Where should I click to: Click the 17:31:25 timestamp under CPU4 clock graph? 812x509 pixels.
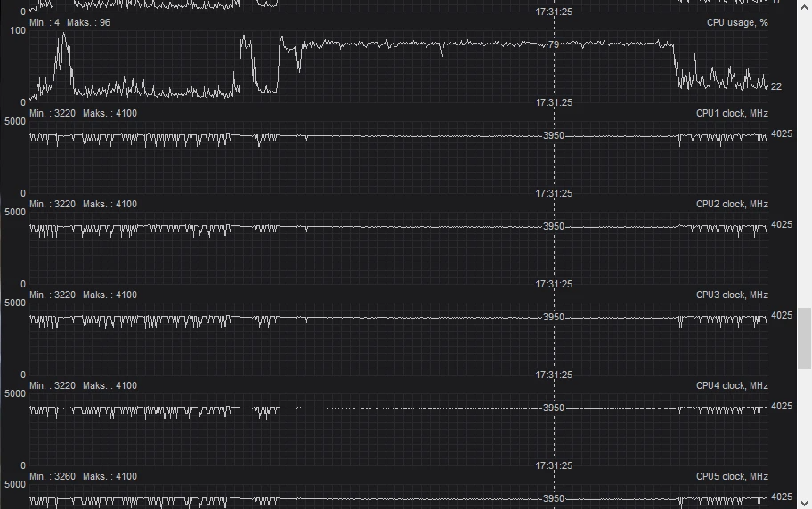554,465
